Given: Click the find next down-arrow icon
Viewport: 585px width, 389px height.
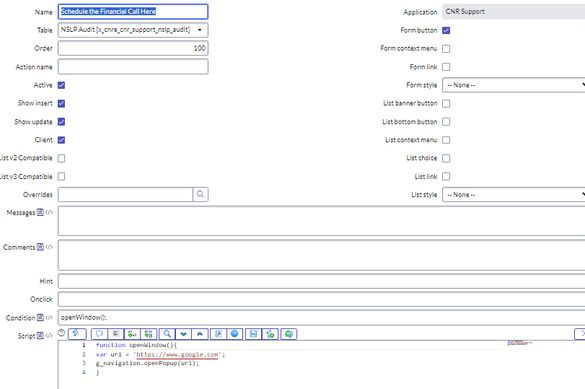Looking at the screenshot, I should [184, 334].
